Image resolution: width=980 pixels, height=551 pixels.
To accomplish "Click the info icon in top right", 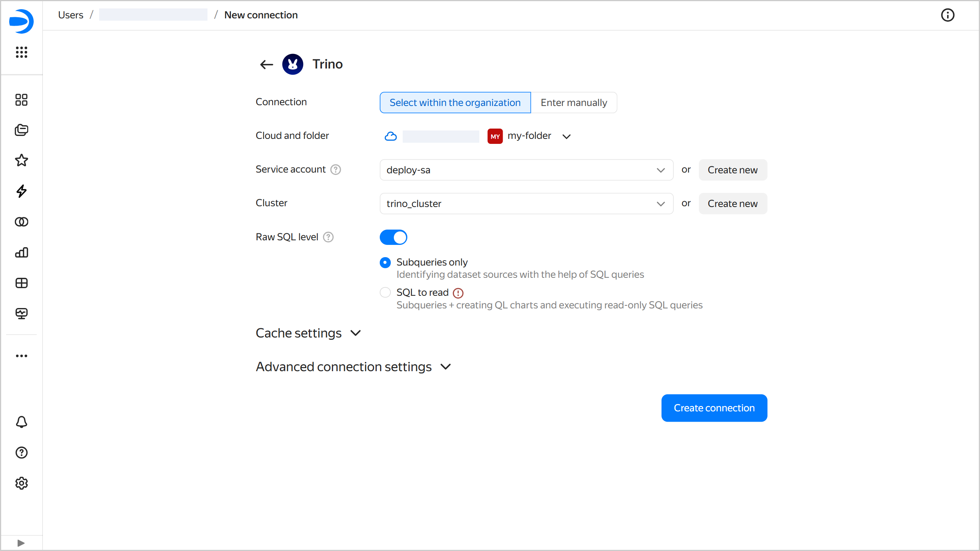I will tap(947, 15).
